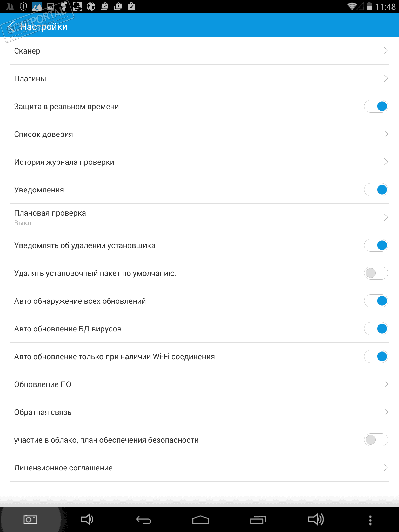Turn off the Уведомления switch
399x532 pixels.
(376, 190)
